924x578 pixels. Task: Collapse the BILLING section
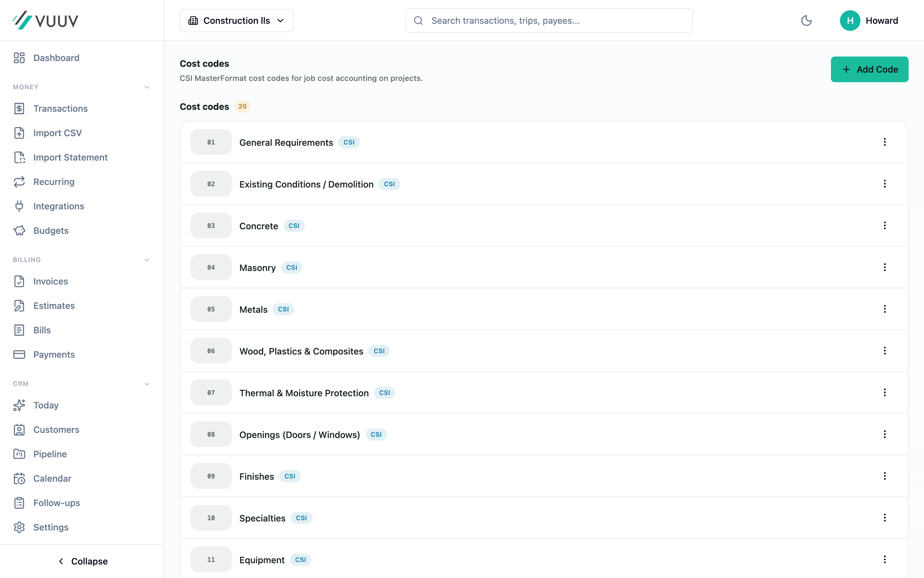click(x=147, y=260)
